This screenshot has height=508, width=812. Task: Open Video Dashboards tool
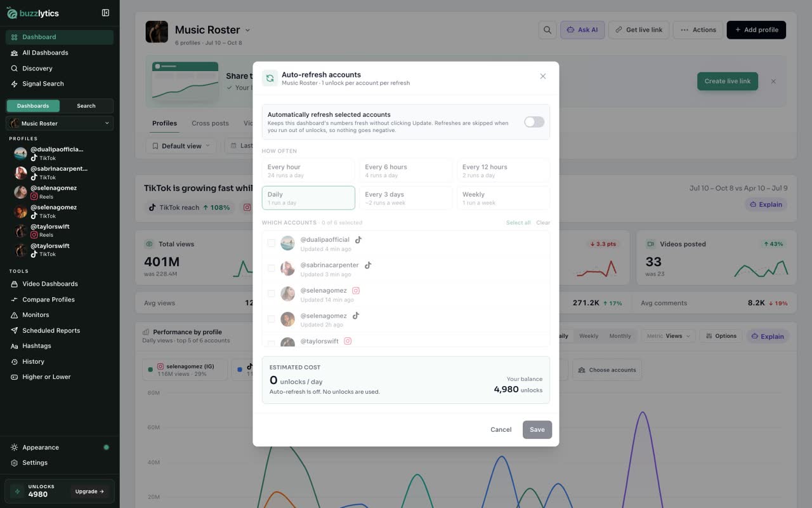60,284
